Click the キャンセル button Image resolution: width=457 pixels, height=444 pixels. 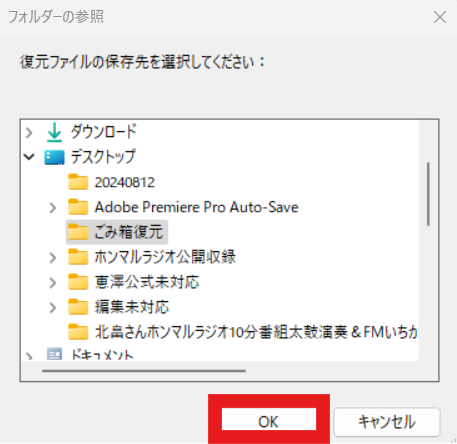(387, 422)
